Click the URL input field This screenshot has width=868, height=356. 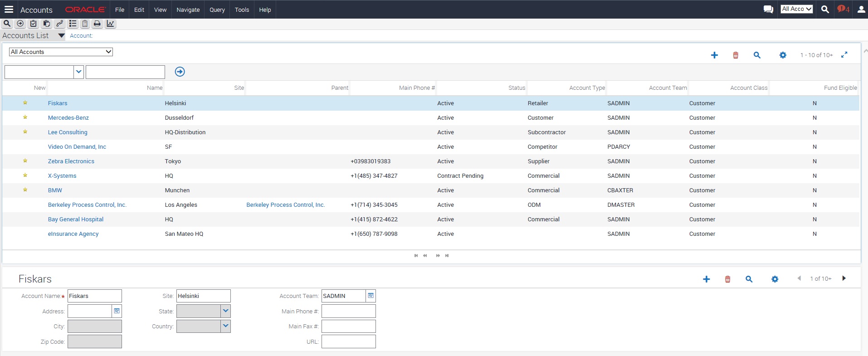coord(349,341)
